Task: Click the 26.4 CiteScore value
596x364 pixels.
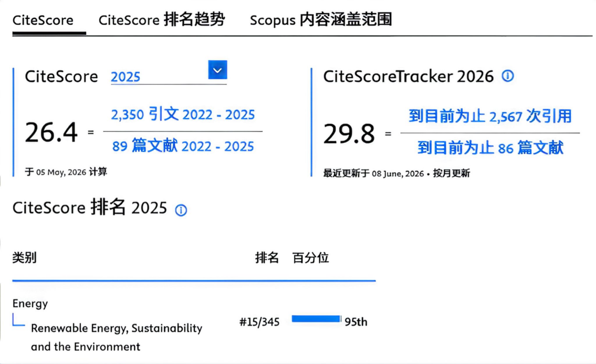Action: click(51, 132)
